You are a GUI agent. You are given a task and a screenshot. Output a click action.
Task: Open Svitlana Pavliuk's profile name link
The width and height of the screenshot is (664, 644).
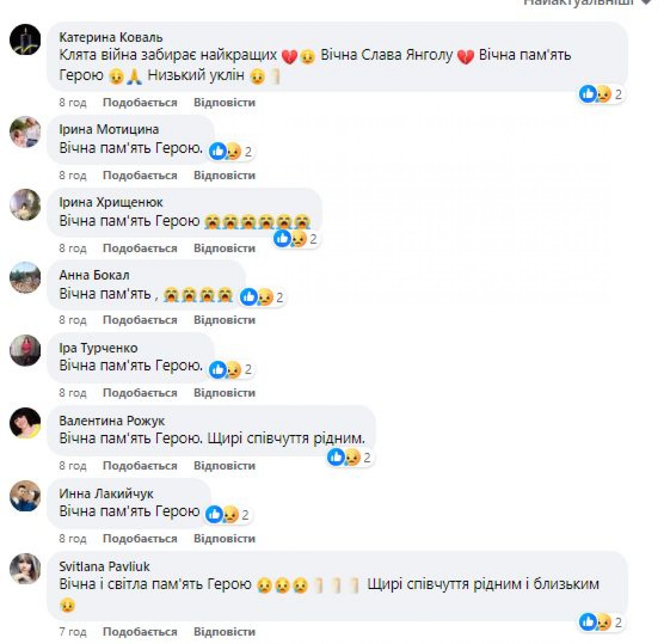[104, 566]
